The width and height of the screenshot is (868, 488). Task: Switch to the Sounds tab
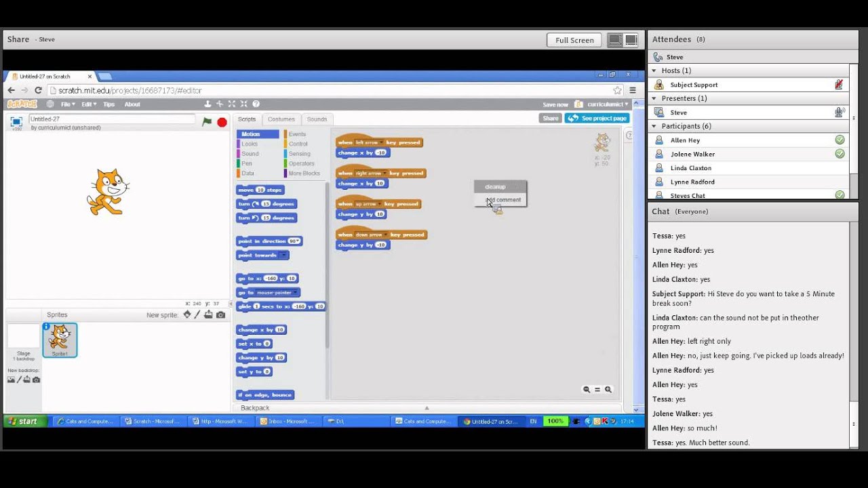pos(317,119)
